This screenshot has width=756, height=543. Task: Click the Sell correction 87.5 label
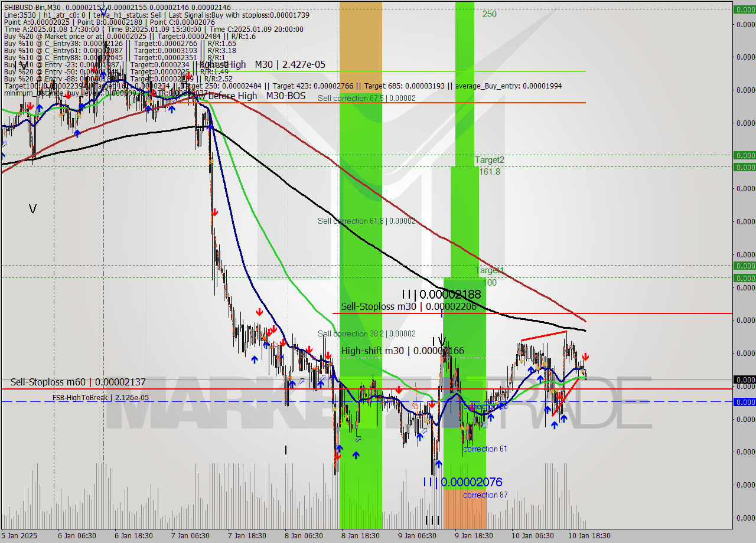(366, 98)
